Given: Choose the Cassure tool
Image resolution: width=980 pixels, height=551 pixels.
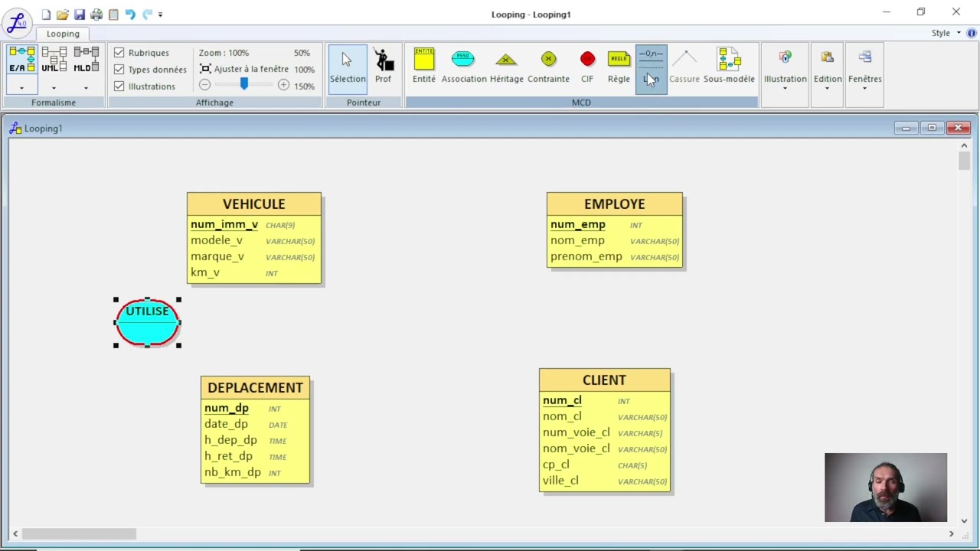Looking at the screenshot, I should click(x=684, y=67).
